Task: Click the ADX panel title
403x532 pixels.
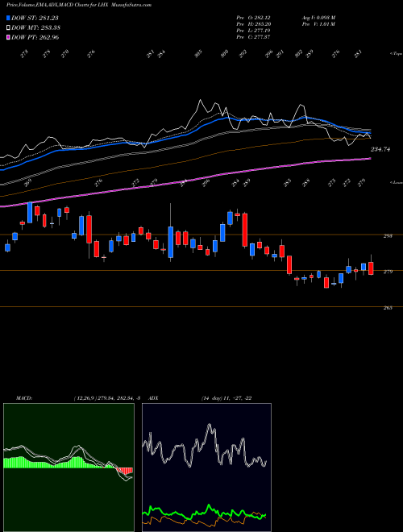Action: pyautogui.click(x=153, y=398)
